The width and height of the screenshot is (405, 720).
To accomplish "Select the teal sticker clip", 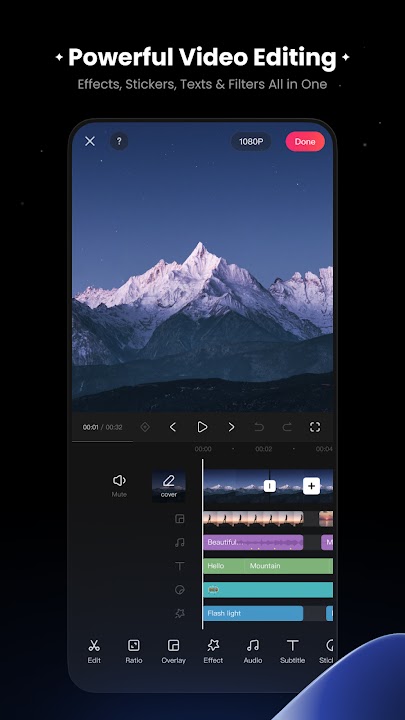I will 268,590.
